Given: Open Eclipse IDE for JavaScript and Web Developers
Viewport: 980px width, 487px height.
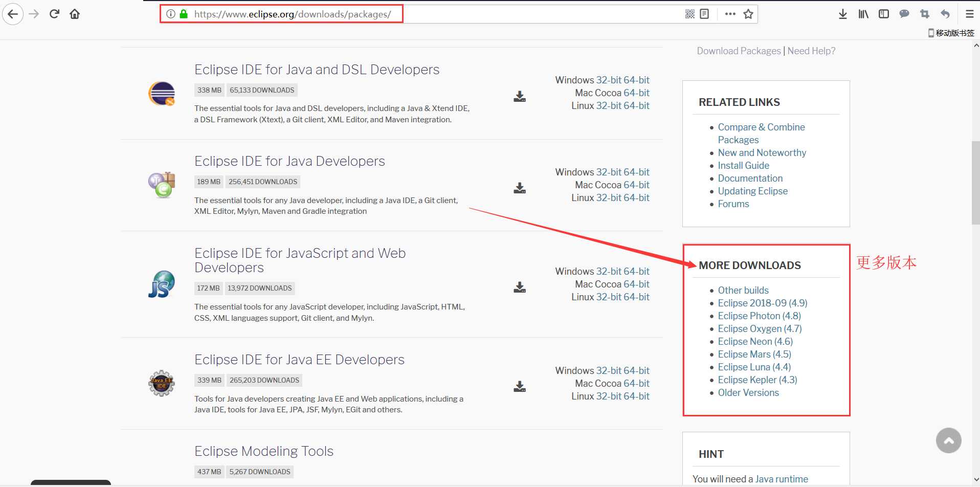Looking at the screenshot, I should click(300, 260).
